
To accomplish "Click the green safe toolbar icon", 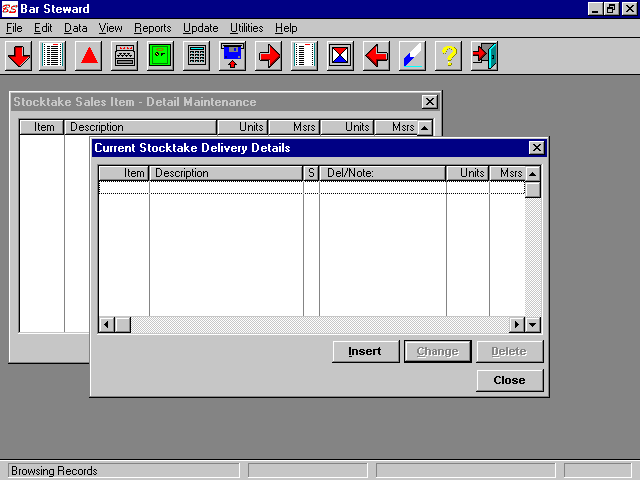I will [x=160, y=56].
